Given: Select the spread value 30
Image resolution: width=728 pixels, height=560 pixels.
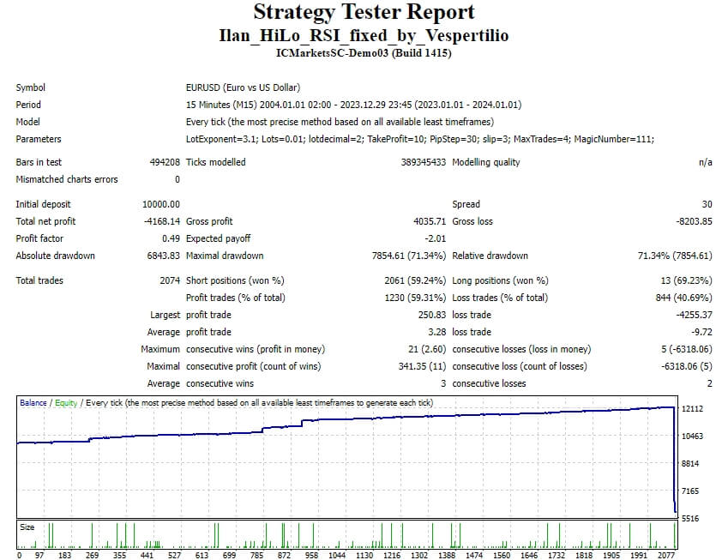Looking at the screenshot, I should point(707,204).
